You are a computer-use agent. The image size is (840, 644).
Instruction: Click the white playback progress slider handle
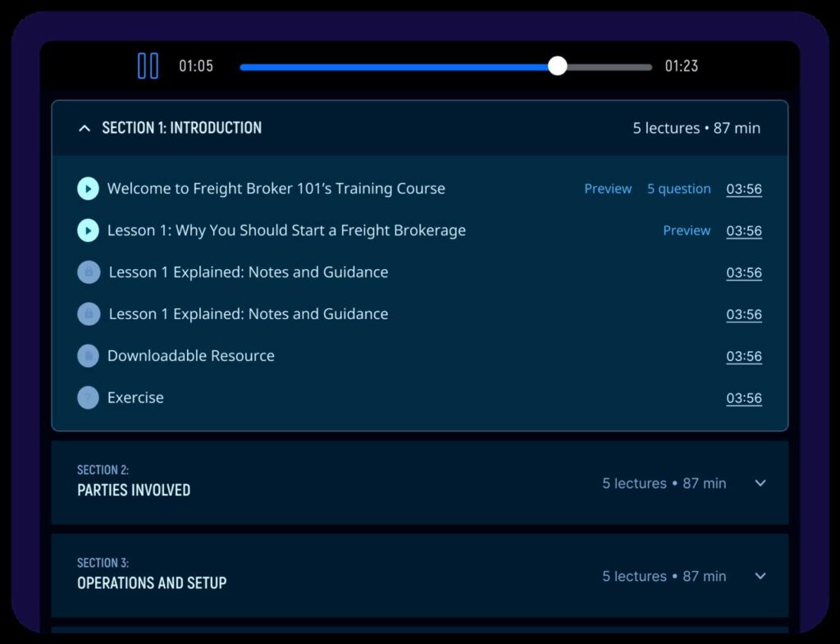(x=557, y=66)
